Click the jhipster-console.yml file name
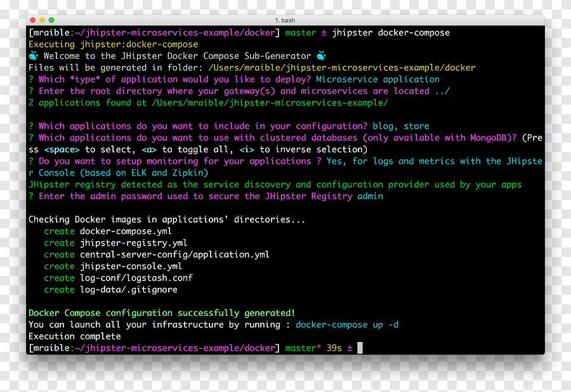571x392 pixels. point(131,266)
